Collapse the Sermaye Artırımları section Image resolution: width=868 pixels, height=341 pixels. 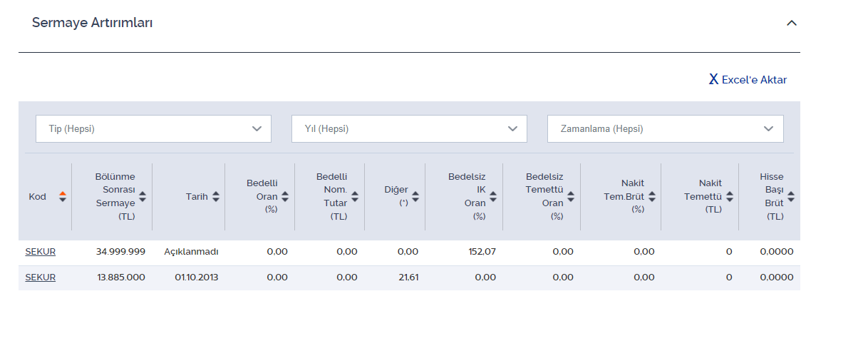click(x=791, y=23)
